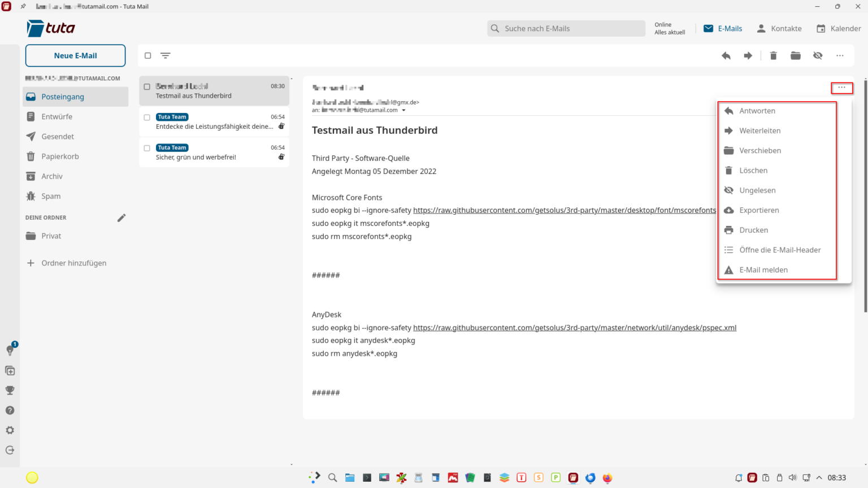Open the three-dot menu of the email
This screenshot has width=868, height=488.
click(841, 88)
